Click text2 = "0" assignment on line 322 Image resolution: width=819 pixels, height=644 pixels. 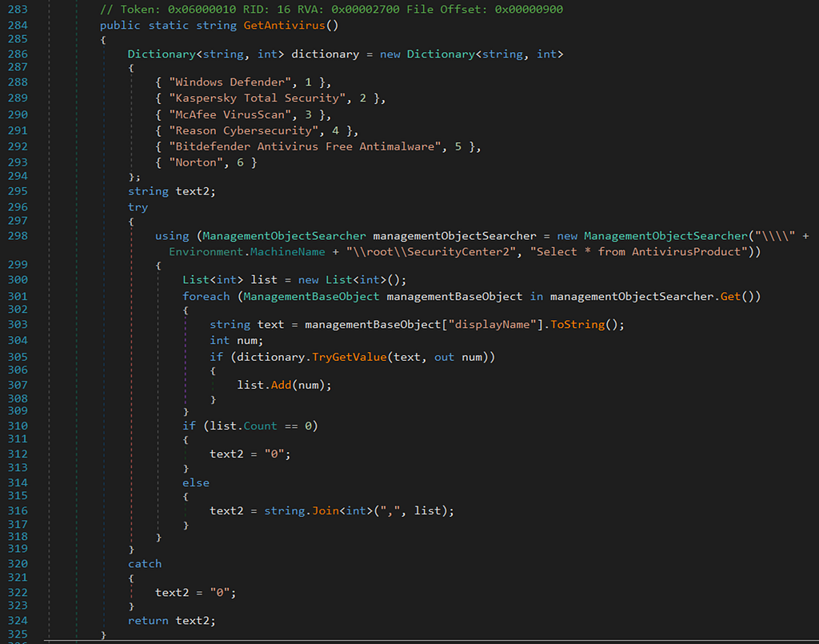(x=196, y=593)
